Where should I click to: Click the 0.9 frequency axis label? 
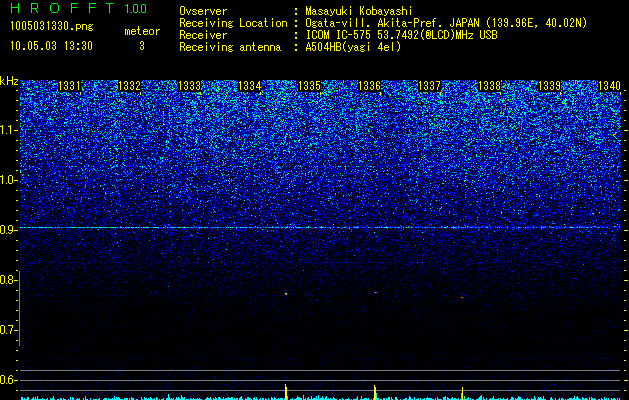[x=6, y=230]
